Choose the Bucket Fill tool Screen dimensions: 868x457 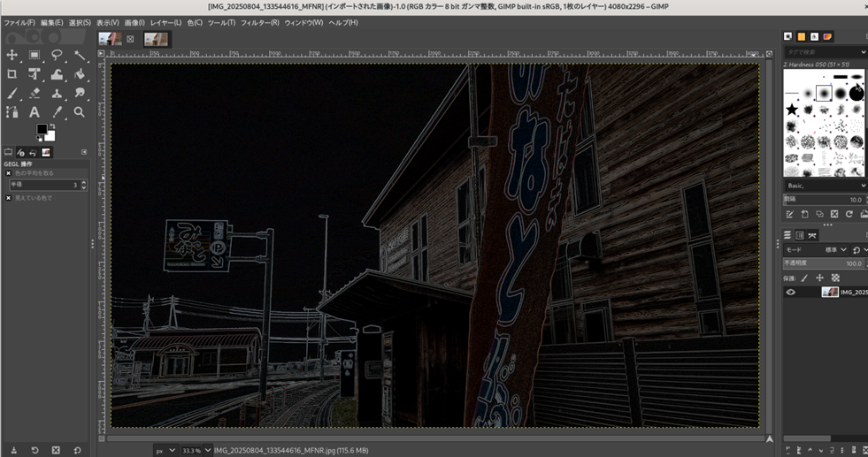point(80,74)
